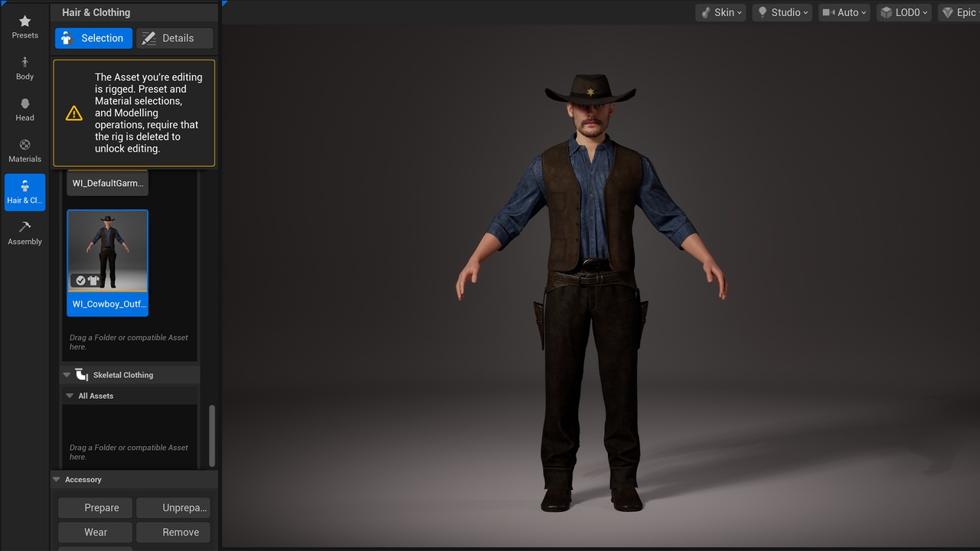Click the checkmark badge on cowboy thumbnail
980x551 pixels.
pyautogui.click(x=80, y=281)
